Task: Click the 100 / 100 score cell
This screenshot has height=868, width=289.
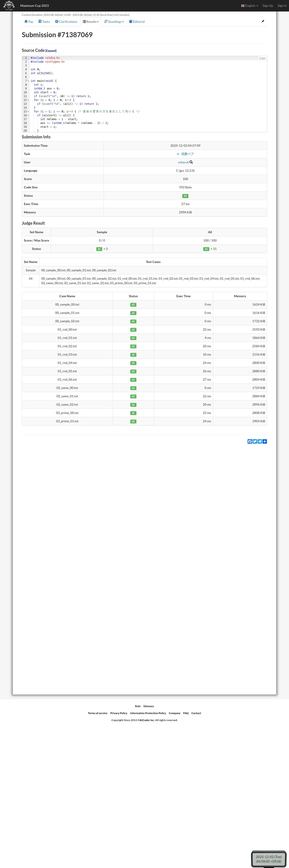Action: (x=210, y=241)
